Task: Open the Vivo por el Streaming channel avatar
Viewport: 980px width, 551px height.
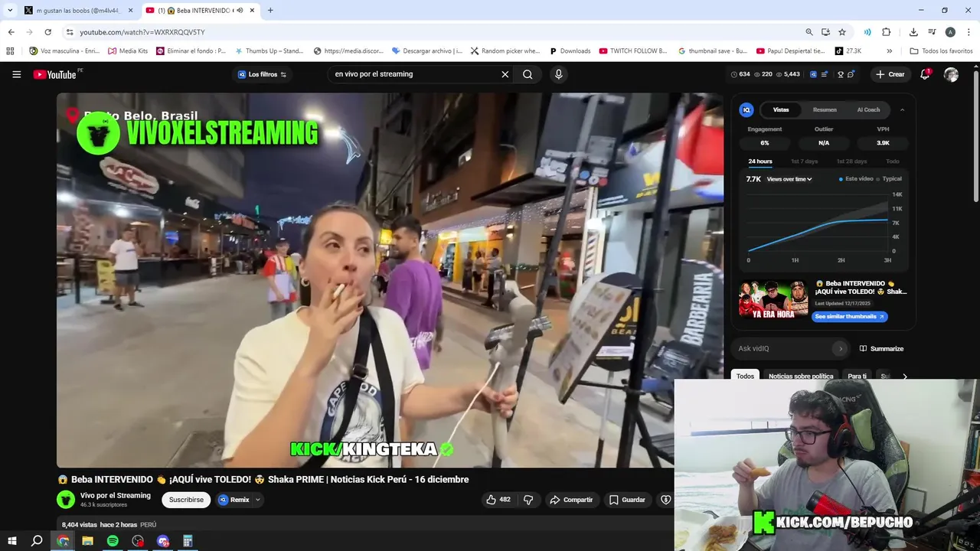Action: click(x=66, y=500)
